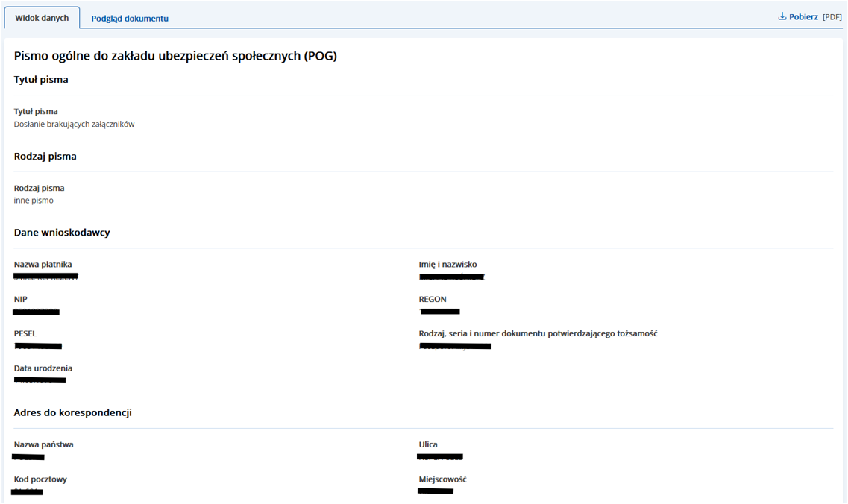This screenshot has width=848, height=504.
Task: Click the [PDF] format label
Action: click(x=832, y=17)
